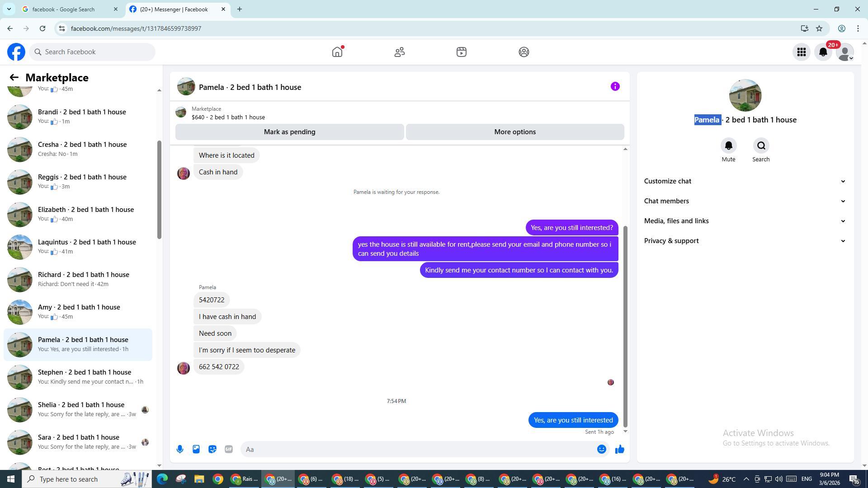The width and height of the screenshot is (868, 488).
Task: Expand the Chat members section
Action: pos(745,201)
